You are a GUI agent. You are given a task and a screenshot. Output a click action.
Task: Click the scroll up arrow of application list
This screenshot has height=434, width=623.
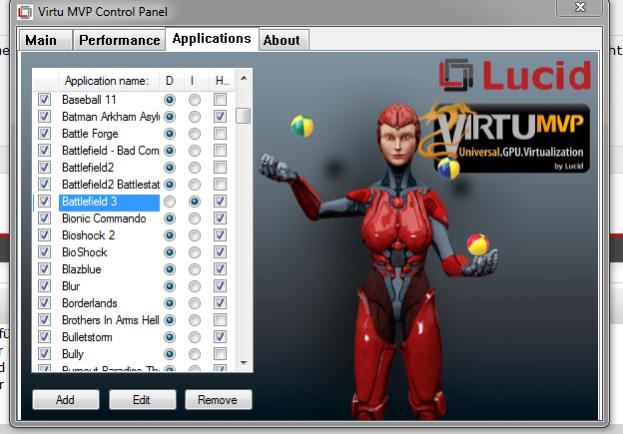[x=244, y=78]
